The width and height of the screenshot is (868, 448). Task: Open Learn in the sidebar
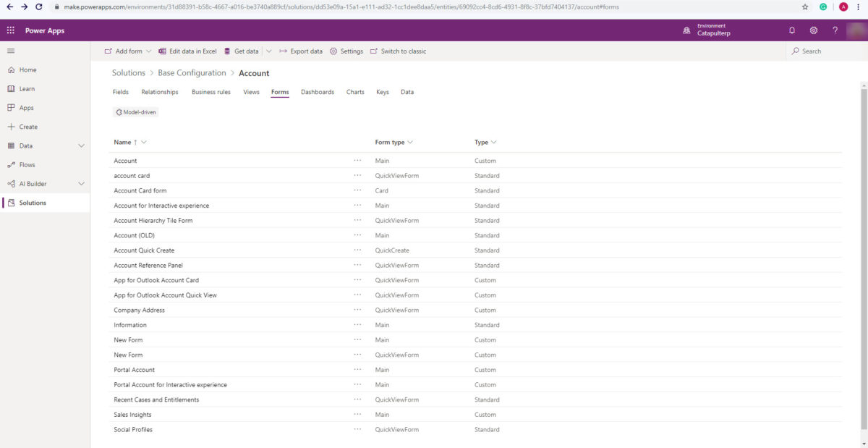(27, 89)
